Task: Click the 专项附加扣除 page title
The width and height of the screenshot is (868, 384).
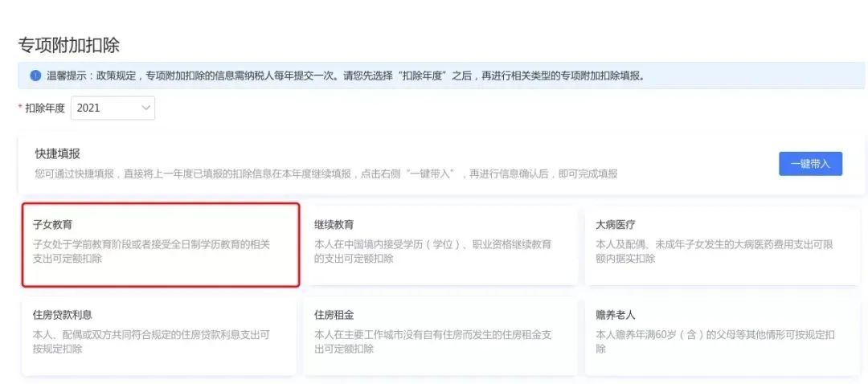Action: coord(68,45)
